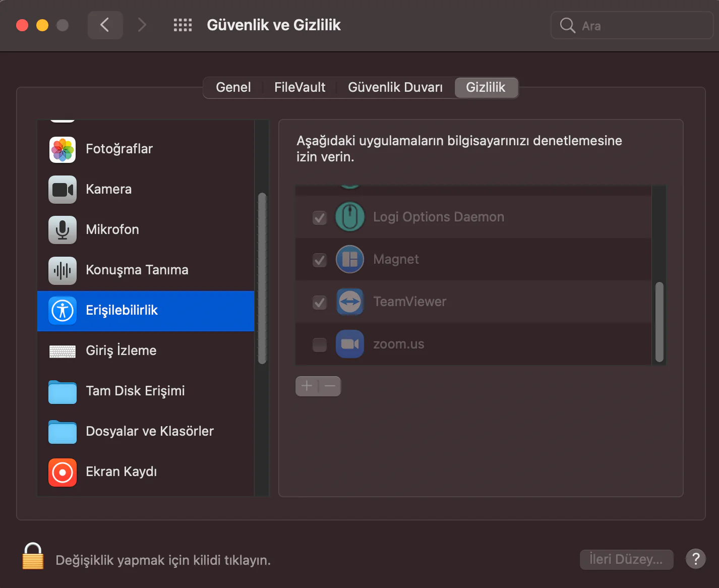The height and width of the screenshot is (588, 719).
Task: Select Ekran Kaydı category
Action: tap(146, 472)
